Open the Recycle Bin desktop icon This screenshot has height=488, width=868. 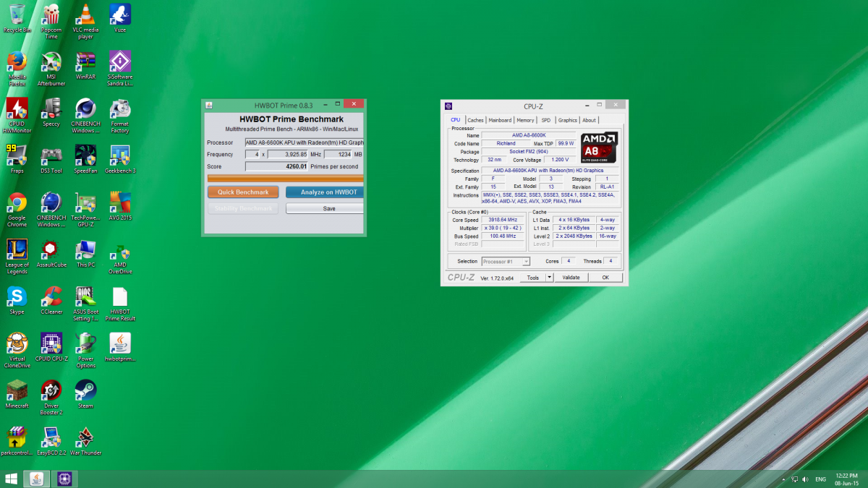[x=17, y=18]
